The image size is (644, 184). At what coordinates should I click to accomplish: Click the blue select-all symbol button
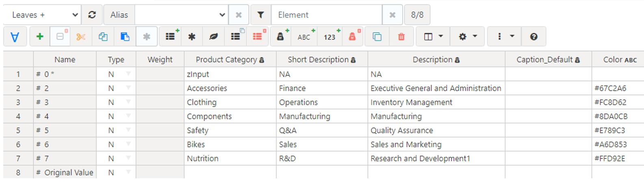15,37
